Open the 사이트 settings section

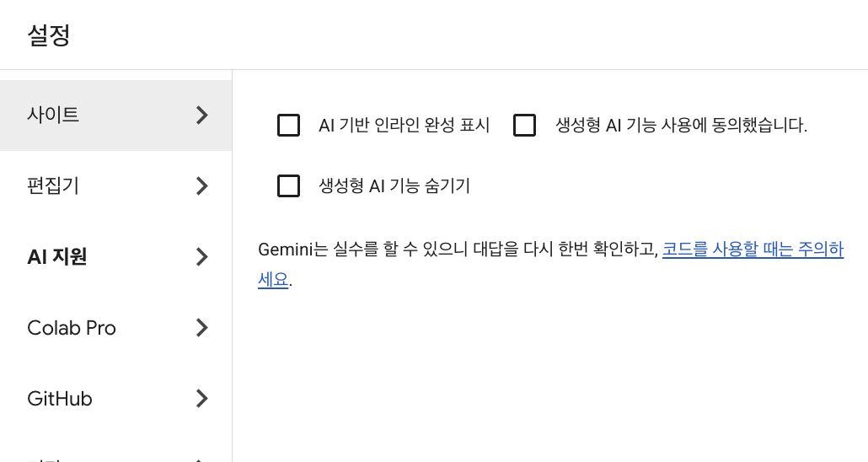(x=115, y=115)
